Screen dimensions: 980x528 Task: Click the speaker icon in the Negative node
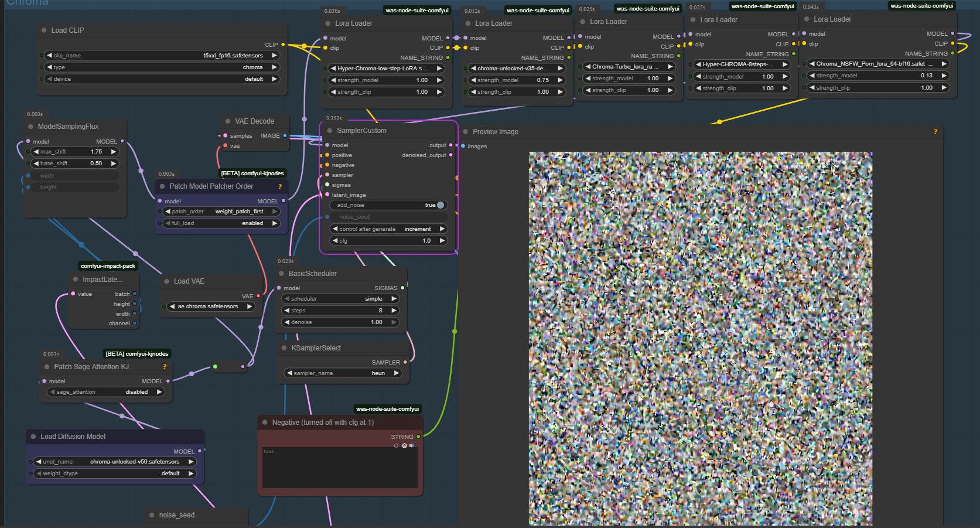pos(412,446)
